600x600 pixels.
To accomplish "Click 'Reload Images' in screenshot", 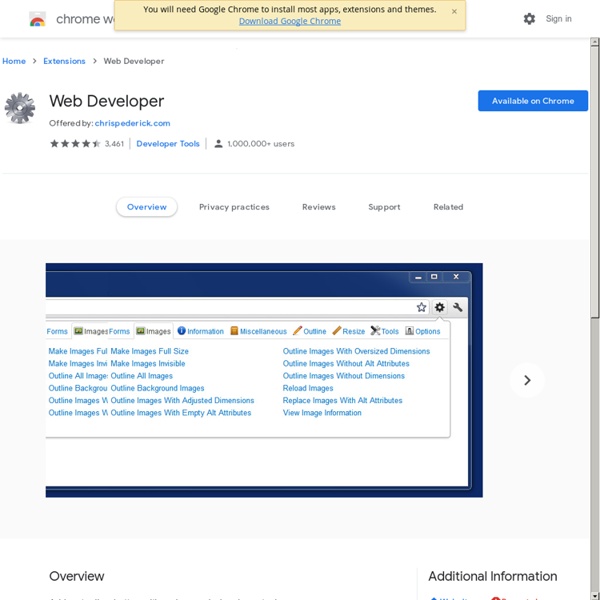I will pos(308,388).
